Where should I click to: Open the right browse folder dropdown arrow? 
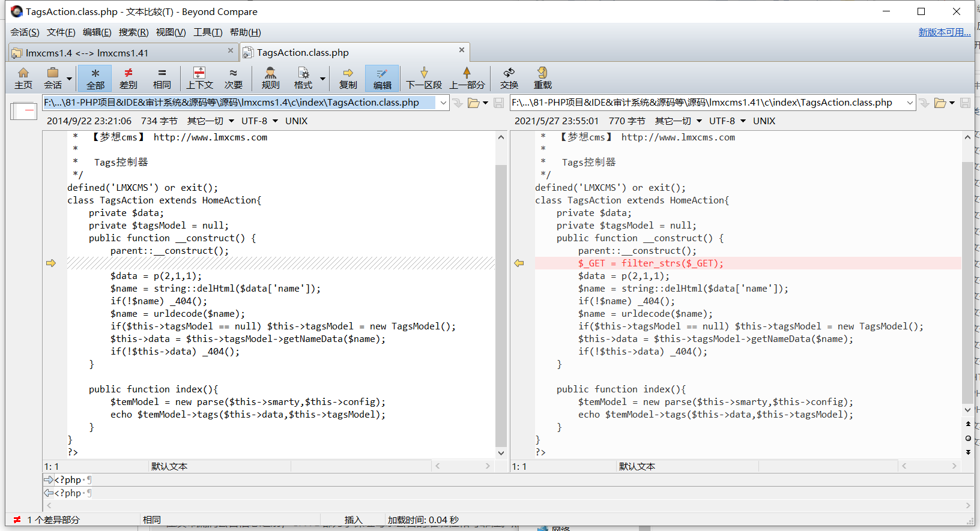[952, 103]
